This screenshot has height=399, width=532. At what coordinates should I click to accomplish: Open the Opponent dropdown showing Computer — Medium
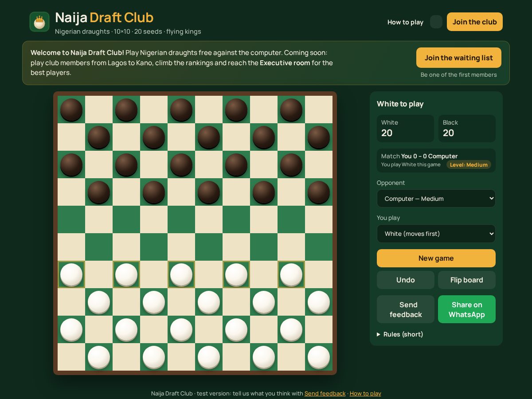(436, 199)
